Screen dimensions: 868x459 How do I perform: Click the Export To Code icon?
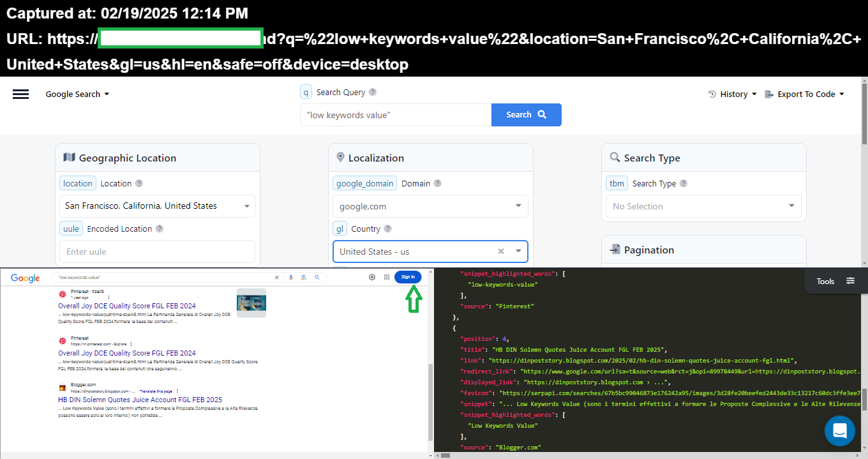tap(769, 94)
